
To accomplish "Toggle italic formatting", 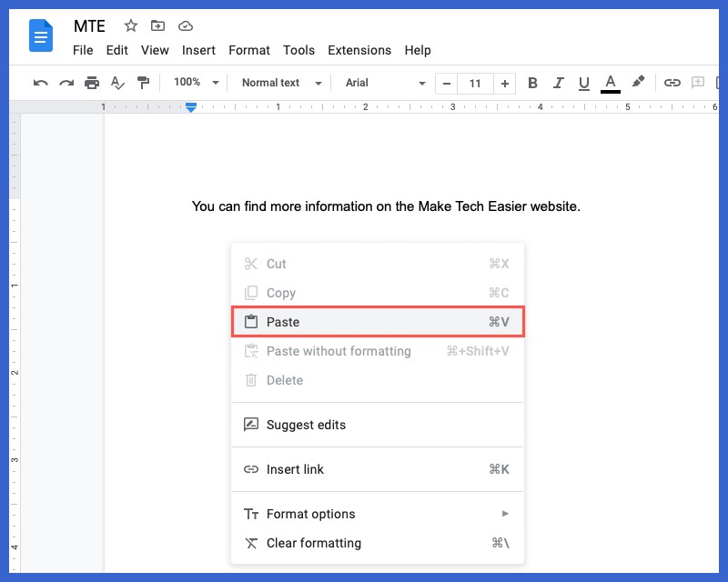I will pyautogui.click(x=558, y=83).
